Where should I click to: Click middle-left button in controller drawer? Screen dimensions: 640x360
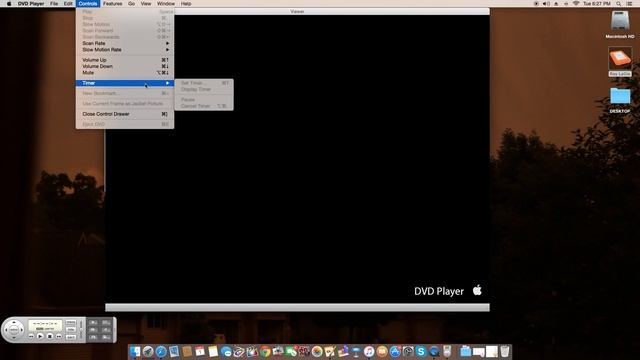pos(93,330)
